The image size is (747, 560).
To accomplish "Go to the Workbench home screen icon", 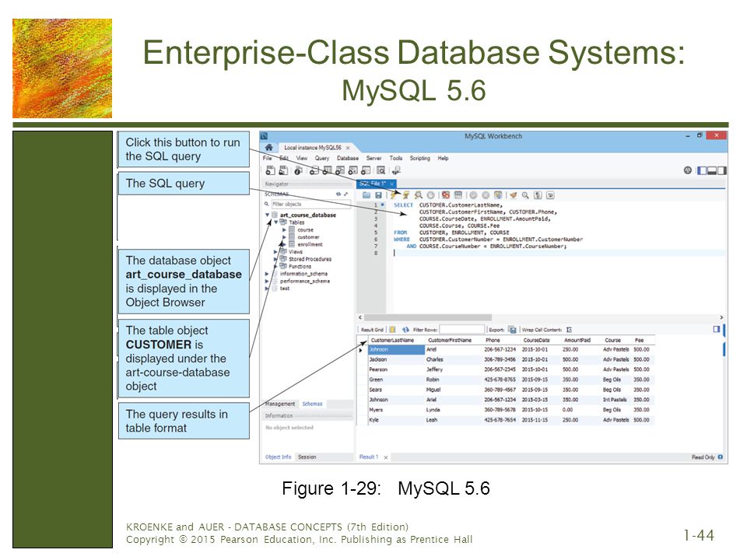I will pos(269,148).
